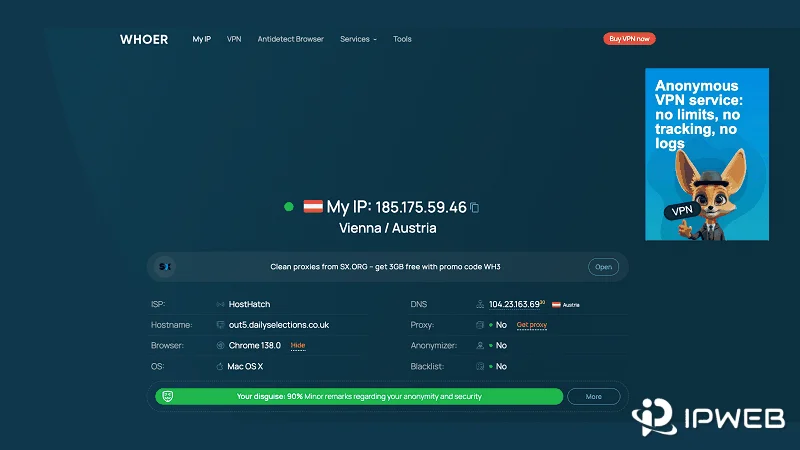800x450 pixels.
Task: Open More details about disguise
Action: click(593, 396)
